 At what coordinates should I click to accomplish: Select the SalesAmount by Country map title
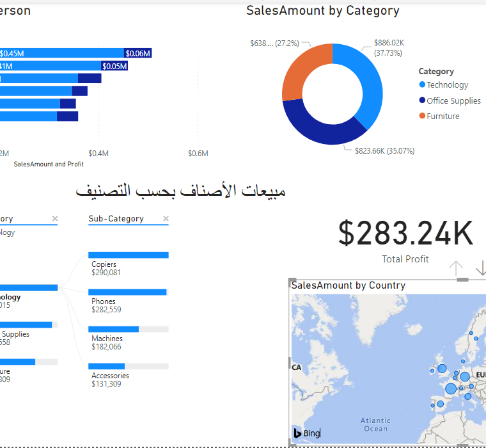(348, 285)
